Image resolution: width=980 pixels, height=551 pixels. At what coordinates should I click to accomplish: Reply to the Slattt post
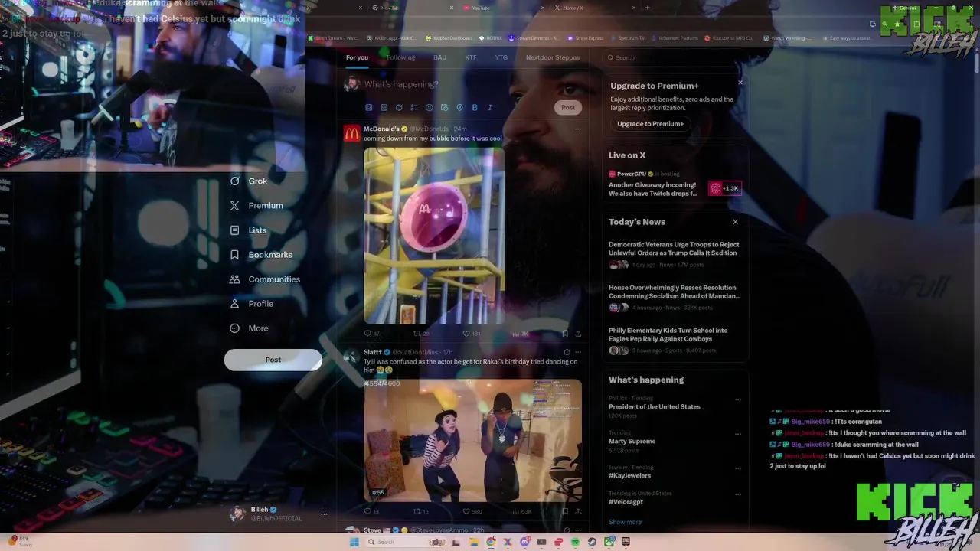[x=372, y=511]
